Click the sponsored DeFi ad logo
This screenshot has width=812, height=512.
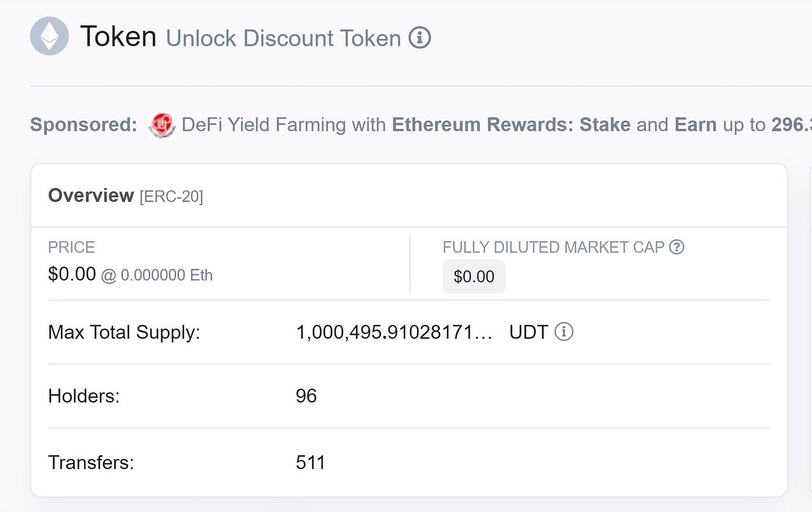[162, 125]
